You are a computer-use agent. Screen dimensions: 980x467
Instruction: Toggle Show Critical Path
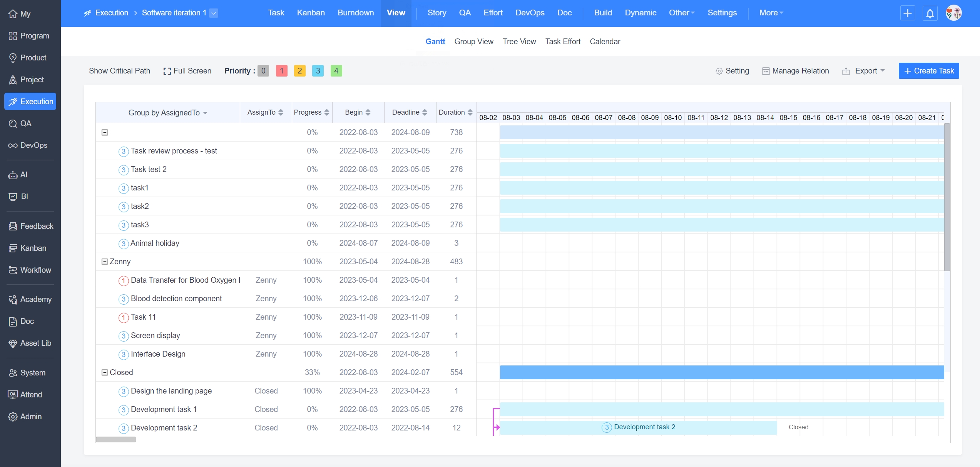(119, 71)
